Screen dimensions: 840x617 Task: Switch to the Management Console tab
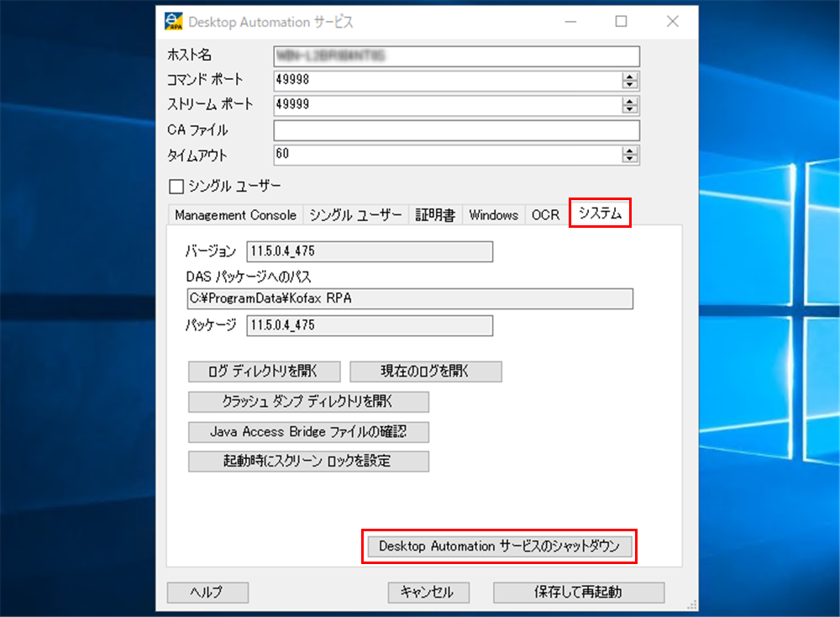[236, 215]
